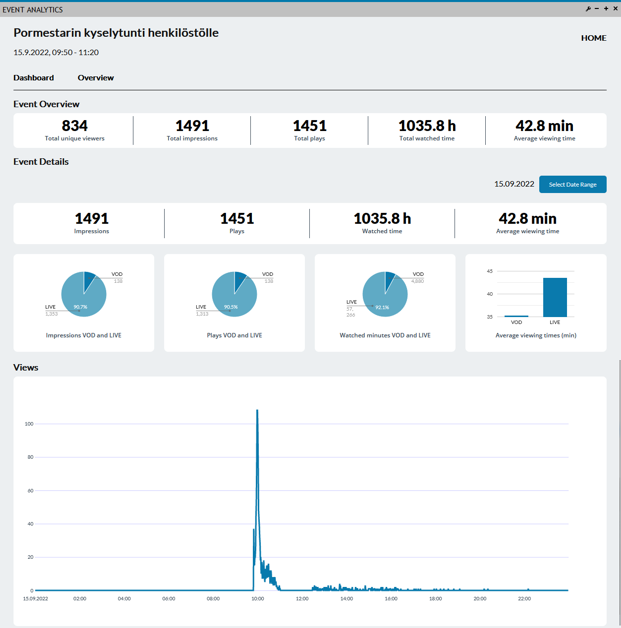This screenshot has height=628, width=621.
Task: Go to the HOME link
Action: [x=593, y=38]
